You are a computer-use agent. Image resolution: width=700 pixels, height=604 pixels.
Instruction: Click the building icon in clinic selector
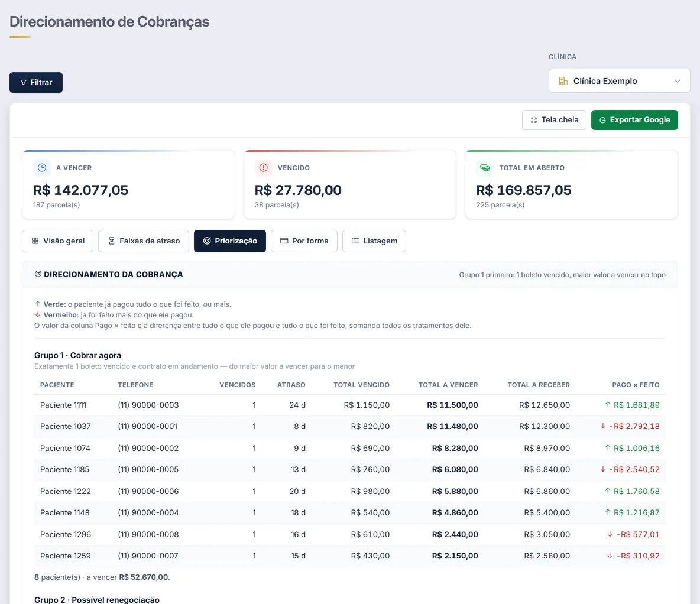point(563,81)
